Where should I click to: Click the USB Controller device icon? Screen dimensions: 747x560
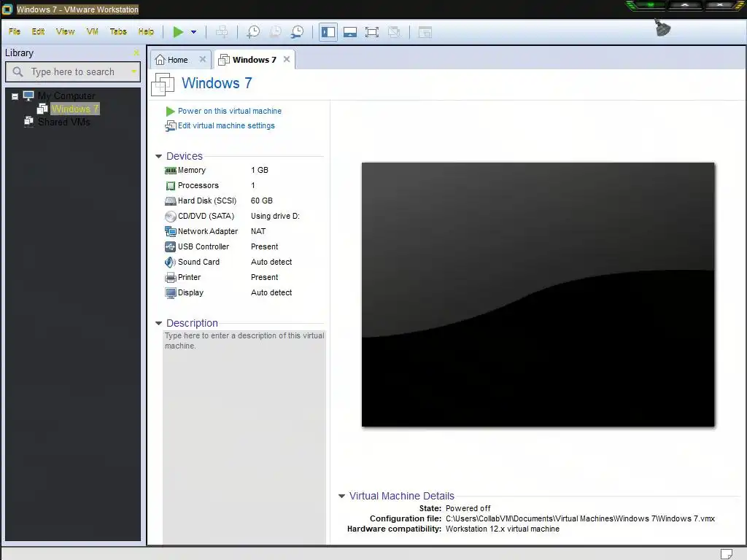(x=170, y=246)
